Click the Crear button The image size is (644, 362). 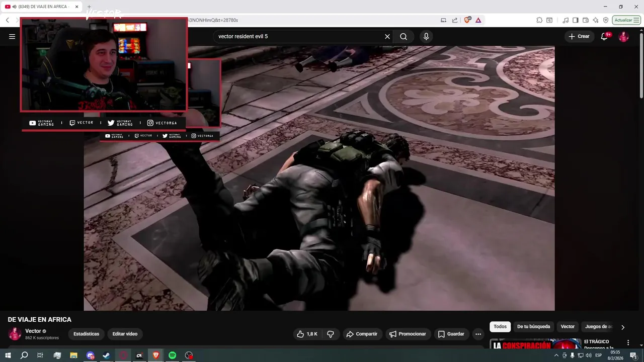(x=579, y=36)
